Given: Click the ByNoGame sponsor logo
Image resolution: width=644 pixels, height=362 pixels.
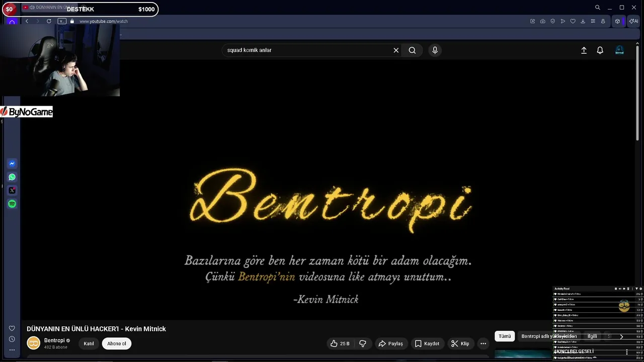Looking at the screenshot, I should click(27, 112).
